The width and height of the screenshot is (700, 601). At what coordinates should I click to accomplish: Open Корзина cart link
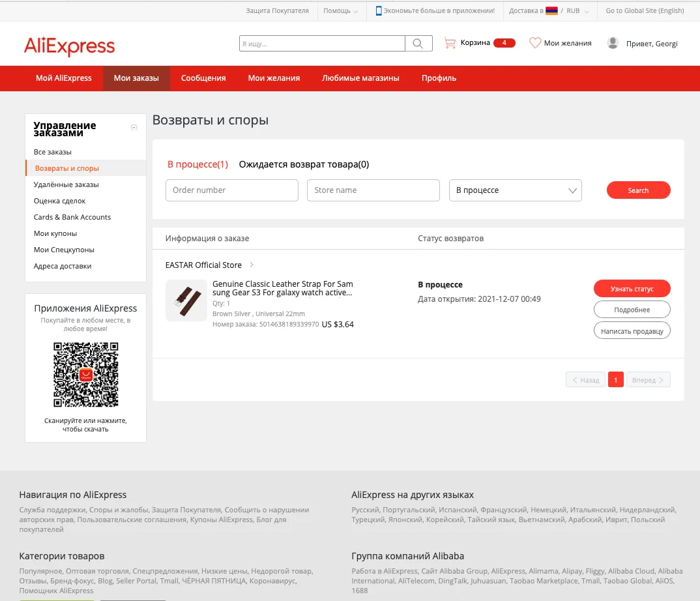tap(475, 42)
